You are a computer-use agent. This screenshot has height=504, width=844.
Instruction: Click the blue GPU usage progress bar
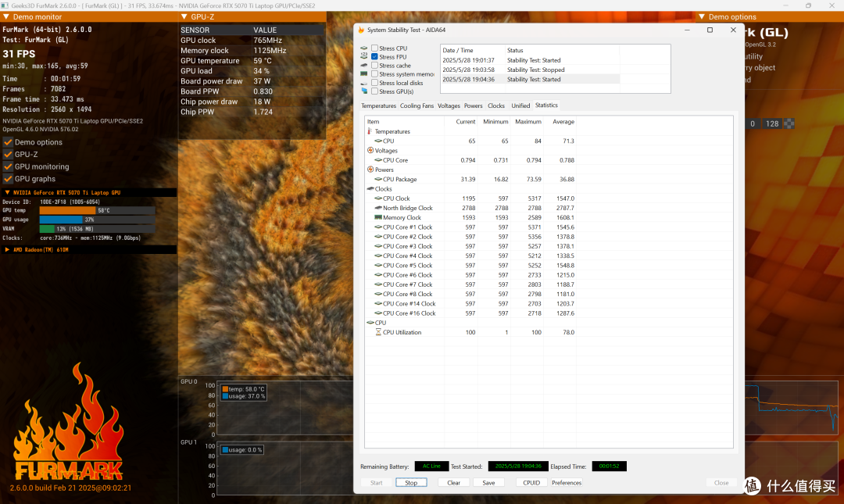(61, 220)
